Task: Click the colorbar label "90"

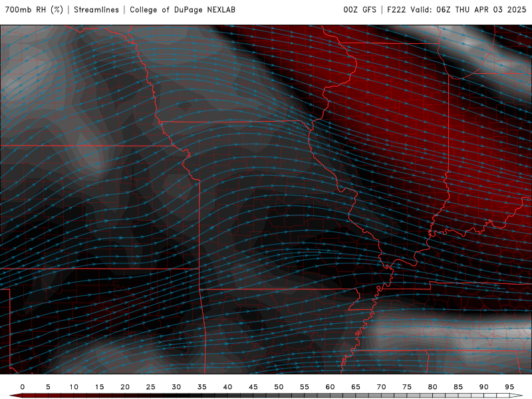Action: [484, 387]
